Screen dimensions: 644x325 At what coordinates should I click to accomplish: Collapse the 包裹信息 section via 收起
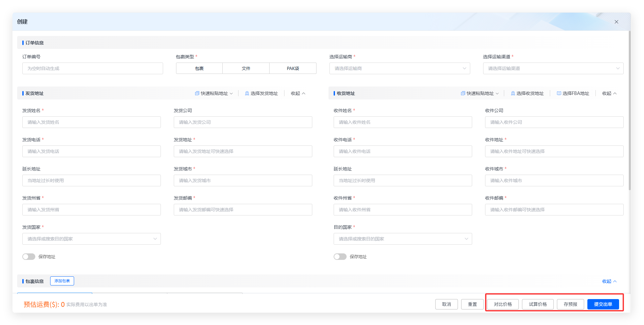coord(609,281)
